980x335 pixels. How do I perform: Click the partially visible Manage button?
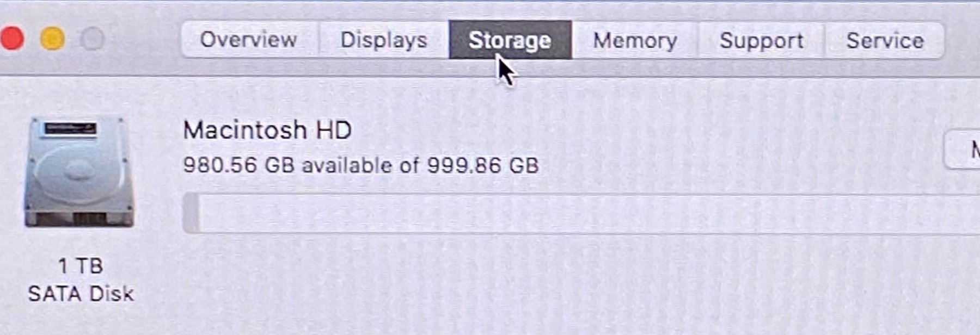click(x=963, y=149)
